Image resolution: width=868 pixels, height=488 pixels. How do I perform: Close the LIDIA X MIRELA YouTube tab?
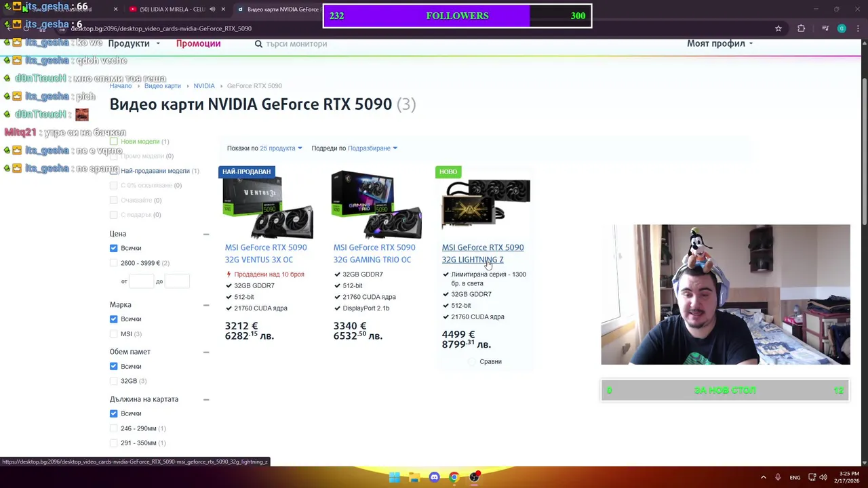(223, 9)
